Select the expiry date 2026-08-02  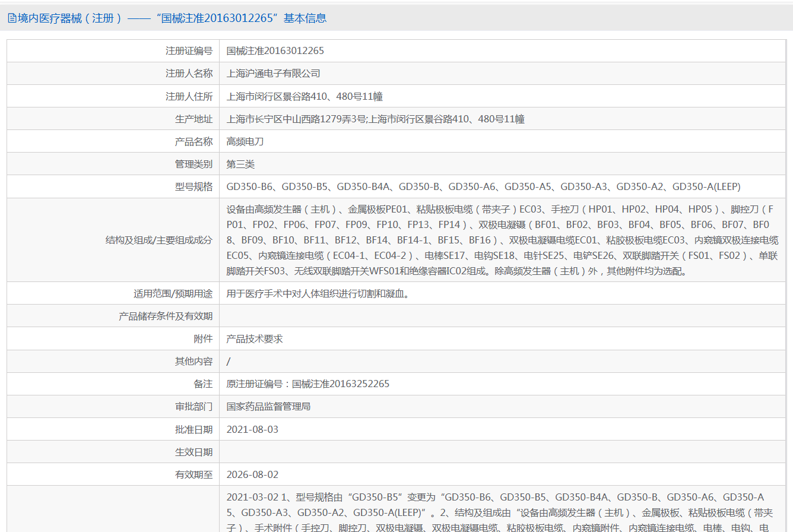point(252,474)
